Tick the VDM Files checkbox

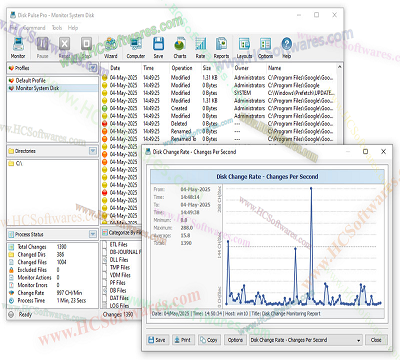(104, 275)
